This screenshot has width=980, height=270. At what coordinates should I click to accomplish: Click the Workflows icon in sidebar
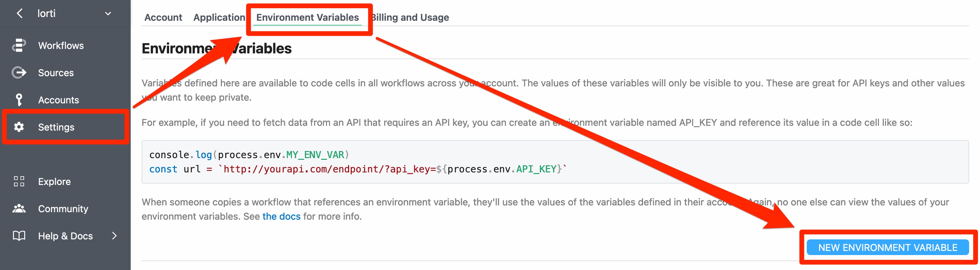[x=19, y=45]
